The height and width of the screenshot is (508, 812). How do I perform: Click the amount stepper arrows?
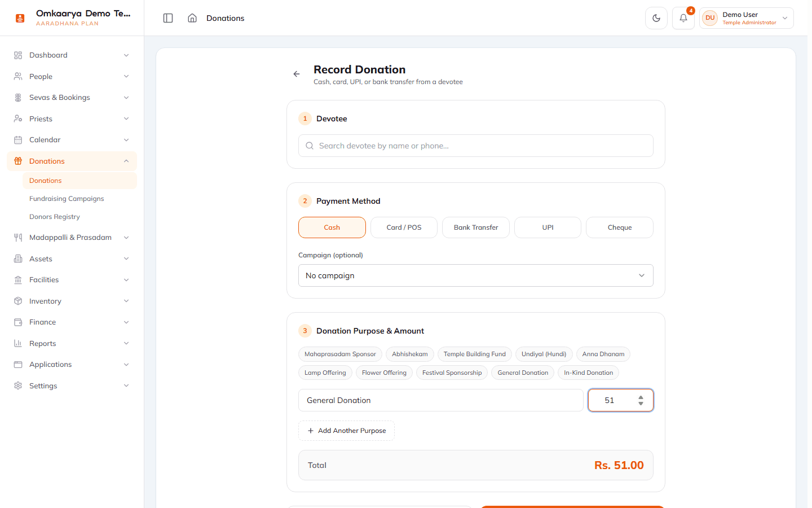point(641,400)
